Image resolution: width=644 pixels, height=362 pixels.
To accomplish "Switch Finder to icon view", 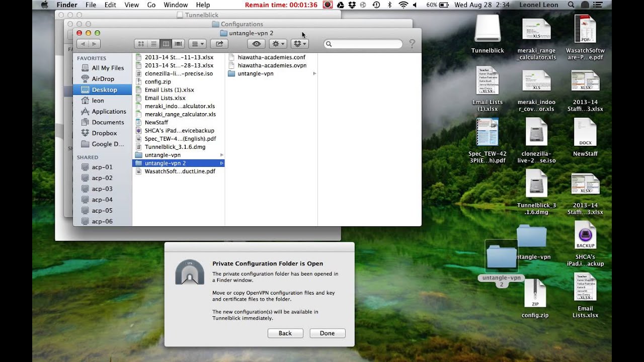I will coord(141,44).
